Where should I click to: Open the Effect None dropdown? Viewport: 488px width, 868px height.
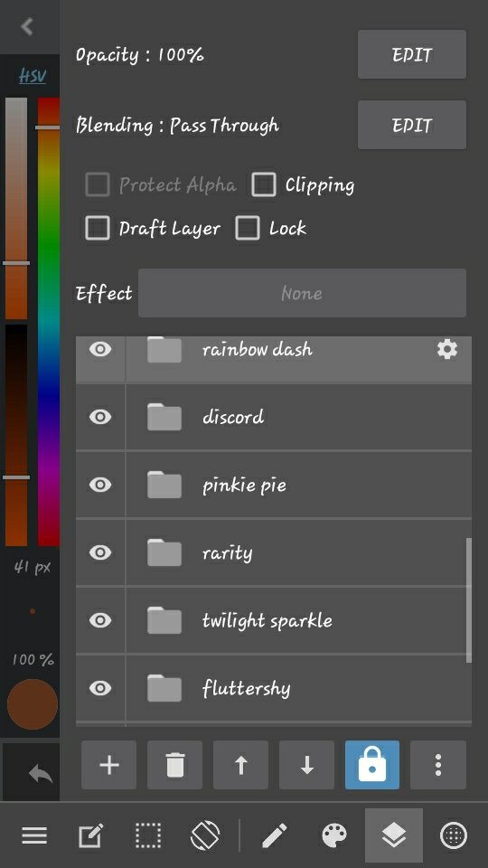click(x=302, y=293)
